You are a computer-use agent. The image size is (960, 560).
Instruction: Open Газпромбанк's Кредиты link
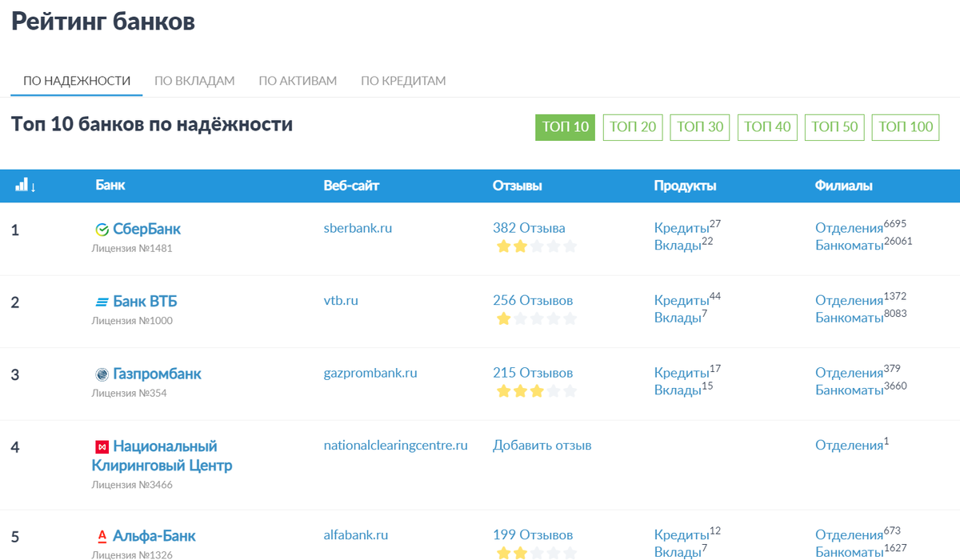point(682,374)
